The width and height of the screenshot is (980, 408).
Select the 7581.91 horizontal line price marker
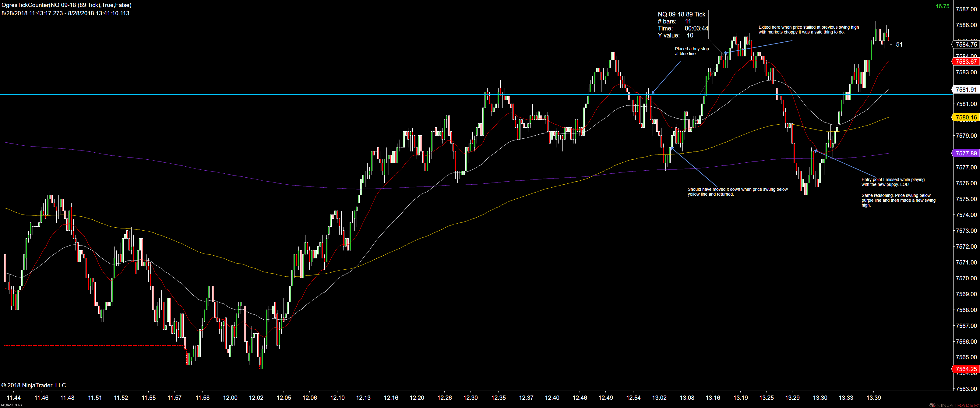(966, 90)
